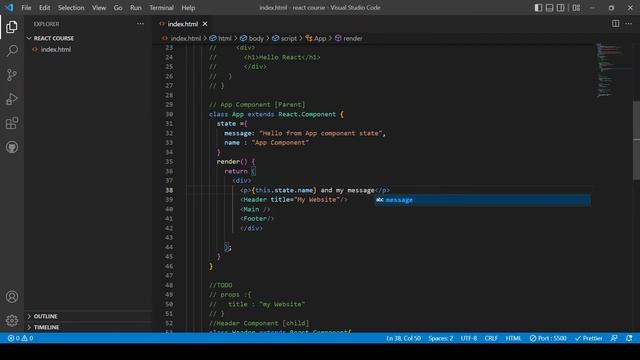The height and width of the screenshot is (360, 640).
Task: Select the message autocomplete suggestion
Action: [482, 200]
